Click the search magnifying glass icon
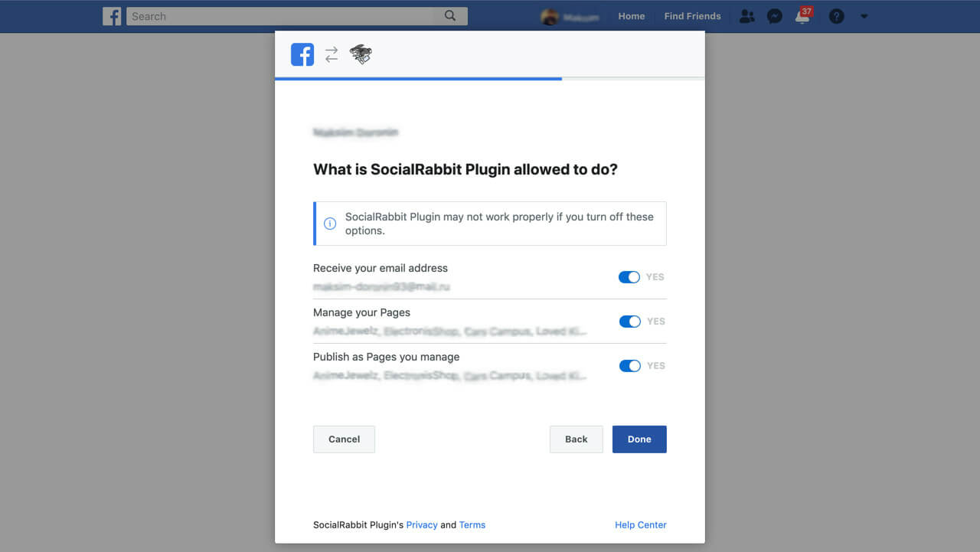The image size is (980, 552). coord(450,15)
